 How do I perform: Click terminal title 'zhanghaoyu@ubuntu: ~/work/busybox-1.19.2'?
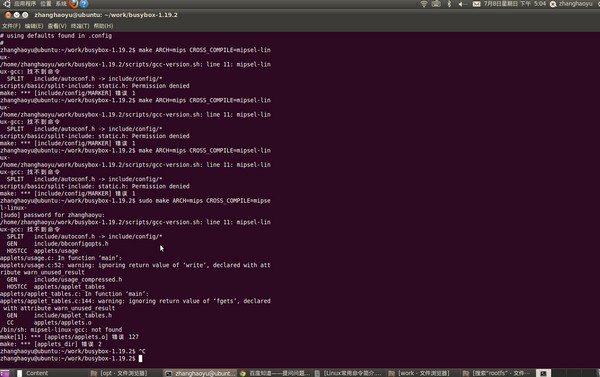(106, 15)
